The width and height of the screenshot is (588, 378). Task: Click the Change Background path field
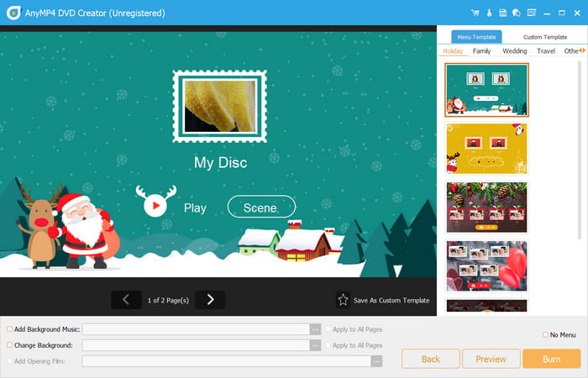[196, 345]
